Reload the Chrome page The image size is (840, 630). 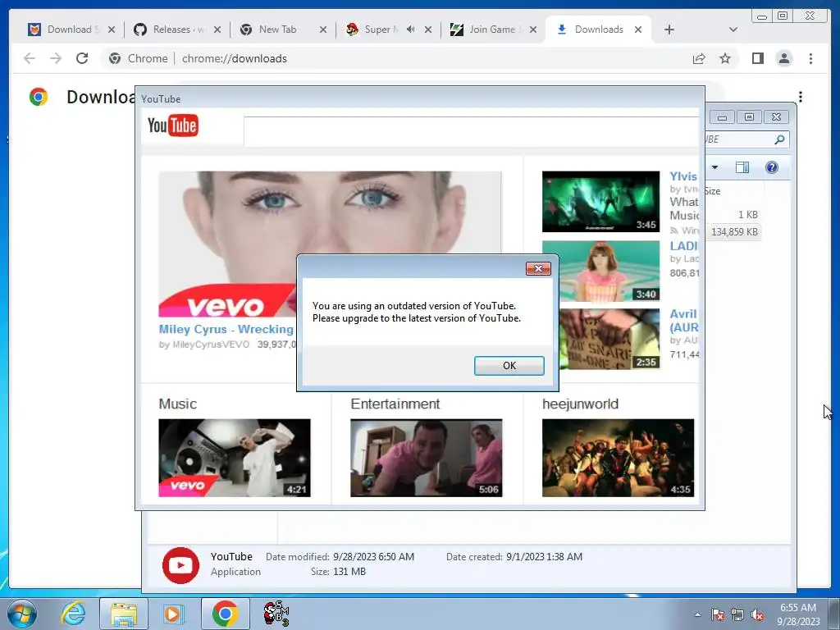click(x=82, y=58)
